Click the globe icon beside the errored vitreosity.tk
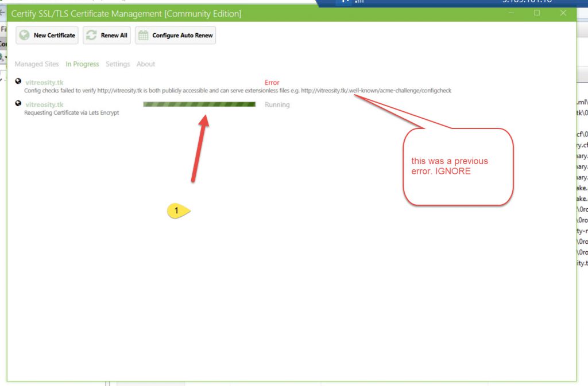 18,82
